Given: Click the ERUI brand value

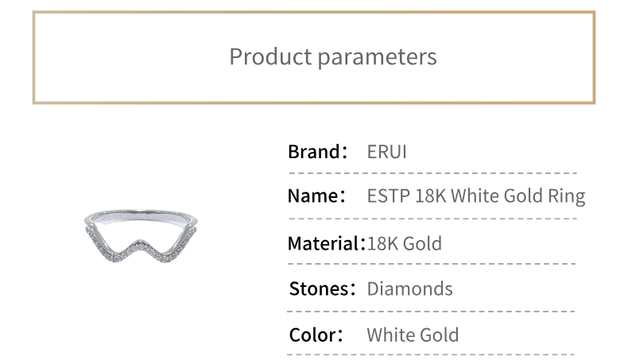Looking at the screenshot, I should pyautogui.click(x=386, y=152).
